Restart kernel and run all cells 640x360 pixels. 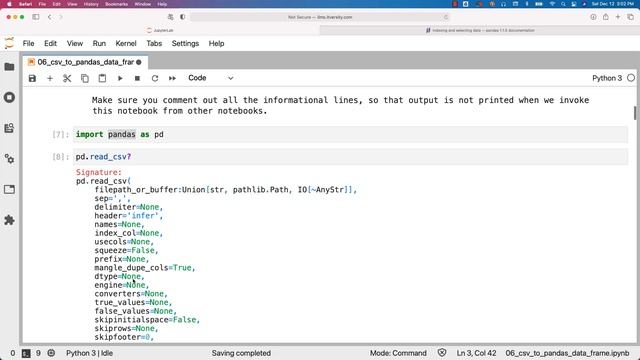[x=172, y=78]
